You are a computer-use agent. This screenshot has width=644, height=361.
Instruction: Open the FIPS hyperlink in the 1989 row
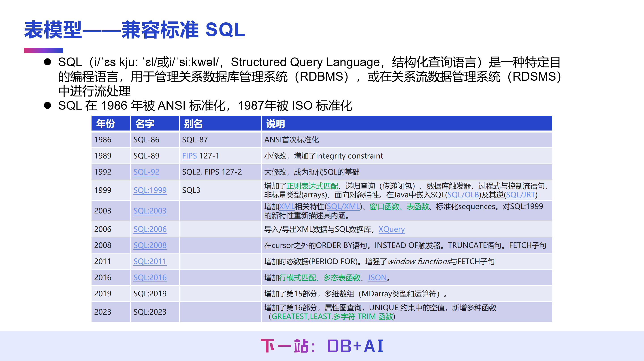click(189, 156)
